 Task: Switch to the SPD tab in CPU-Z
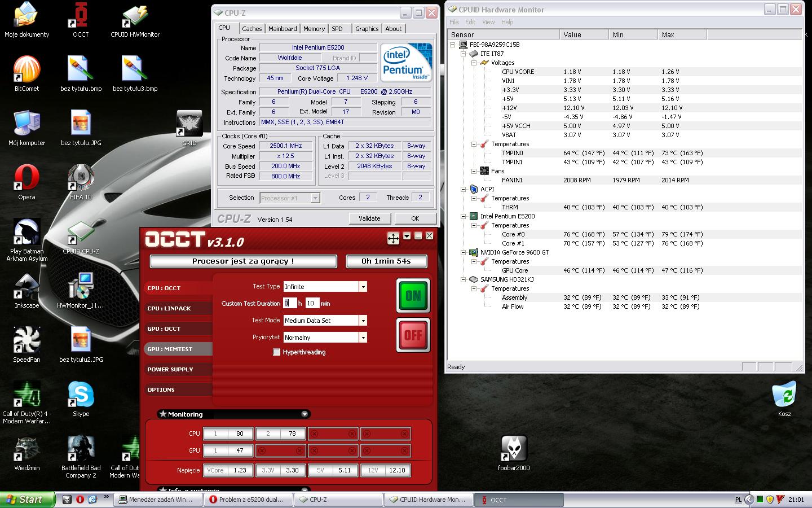click(x=337, y=29)
